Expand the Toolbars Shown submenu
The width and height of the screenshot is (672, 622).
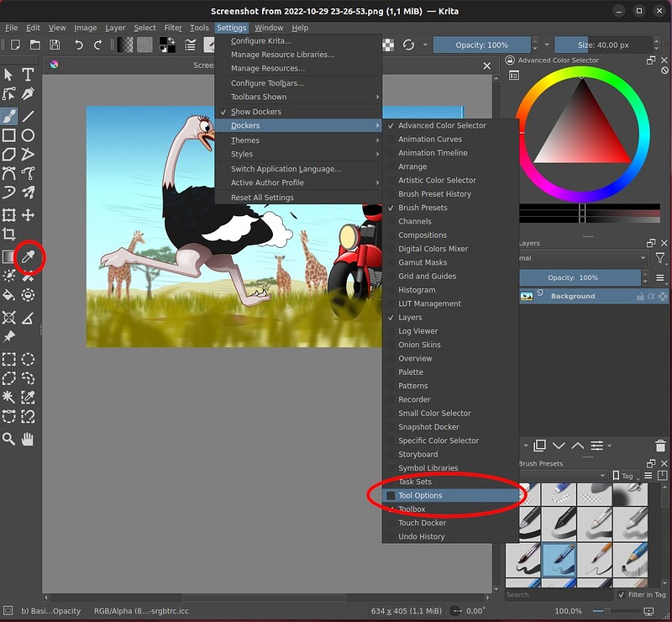pos(298,97)
